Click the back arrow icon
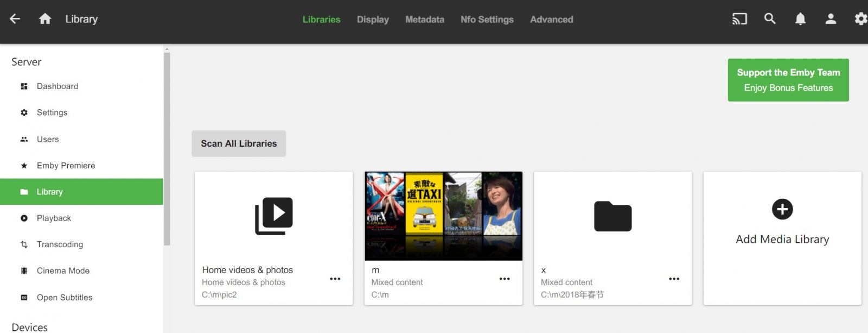This screenshot has height=333, width=868. coord(15,19)
